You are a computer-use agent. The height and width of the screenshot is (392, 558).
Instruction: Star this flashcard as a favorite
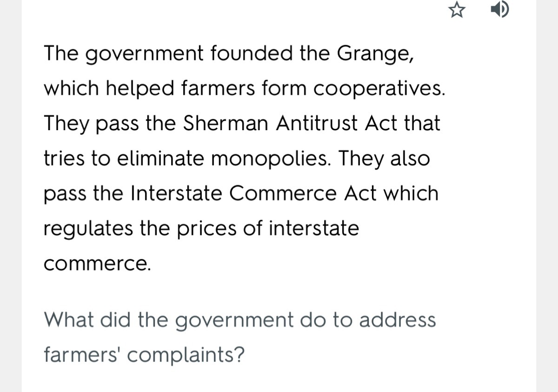(458, 10)
